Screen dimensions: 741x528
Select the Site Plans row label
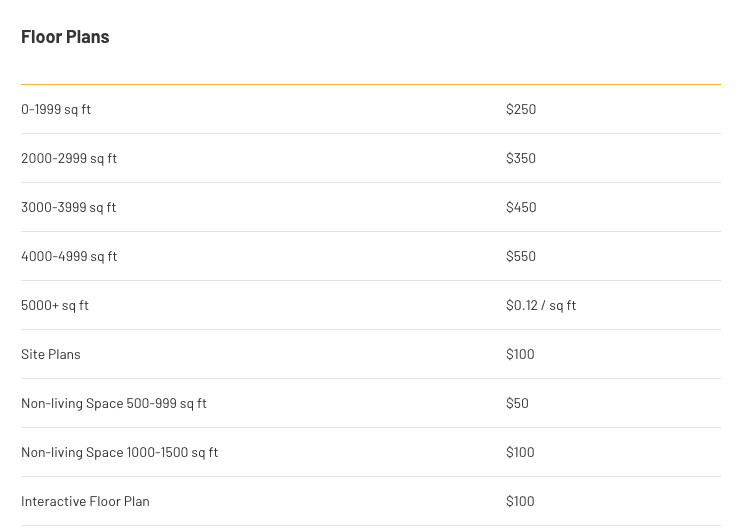(x=51, y=355)
